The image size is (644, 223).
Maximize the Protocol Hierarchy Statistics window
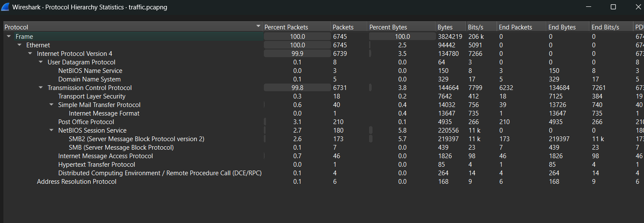click(x=613, y=7)
